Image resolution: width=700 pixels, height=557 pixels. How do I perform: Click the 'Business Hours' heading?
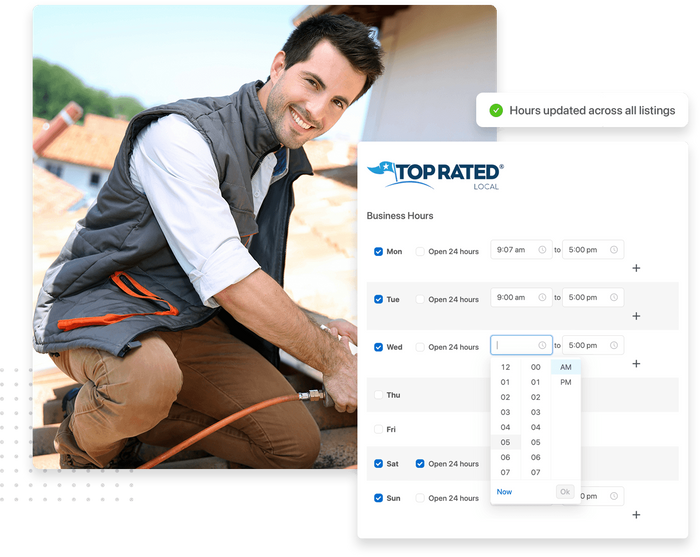pos(400,216)
